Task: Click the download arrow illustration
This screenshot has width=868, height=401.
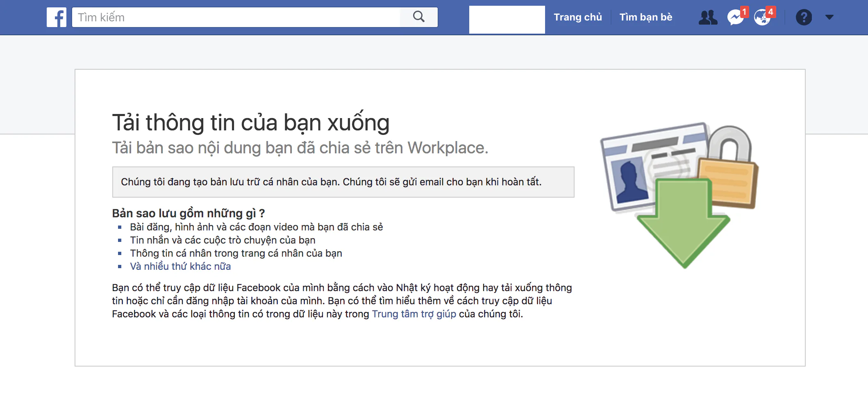Action: [683, 223]
